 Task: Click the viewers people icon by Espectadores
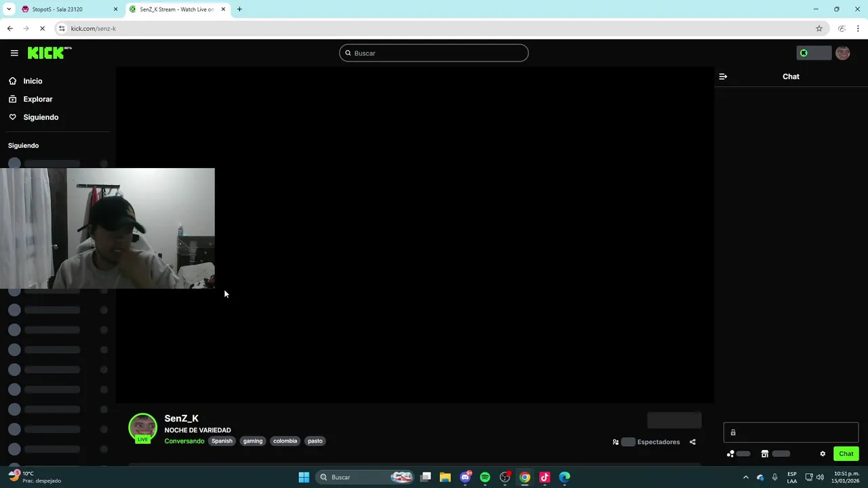616,442
